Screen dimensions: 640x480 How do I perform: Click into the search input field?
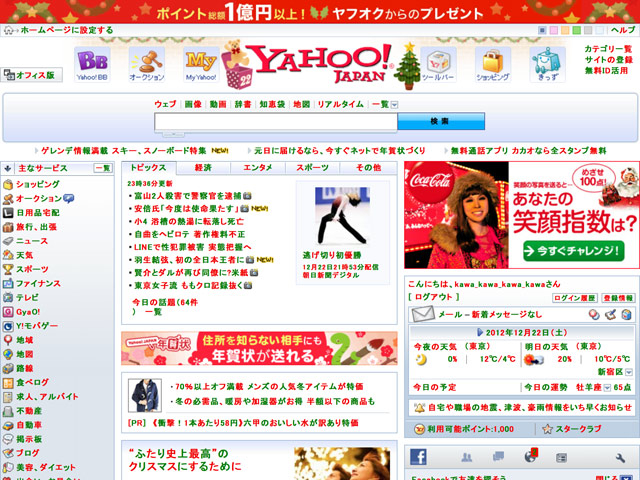pos(276,122)
